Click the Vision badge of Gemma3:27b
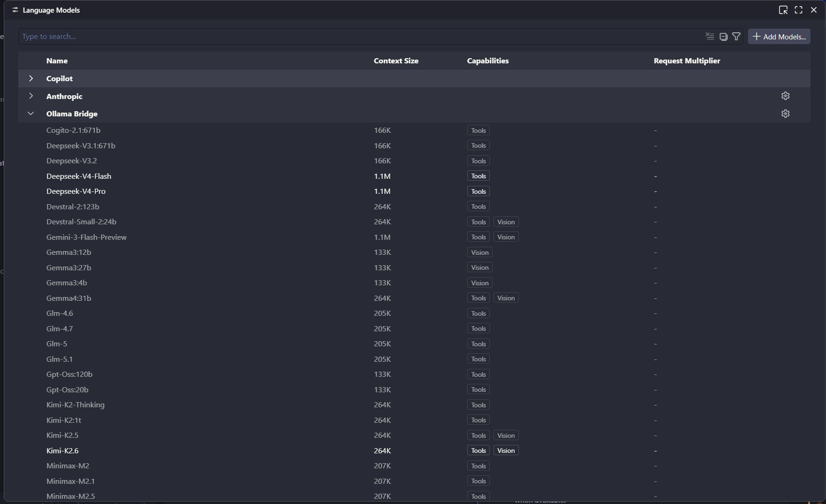826x504 pixels. click(479, 267)
